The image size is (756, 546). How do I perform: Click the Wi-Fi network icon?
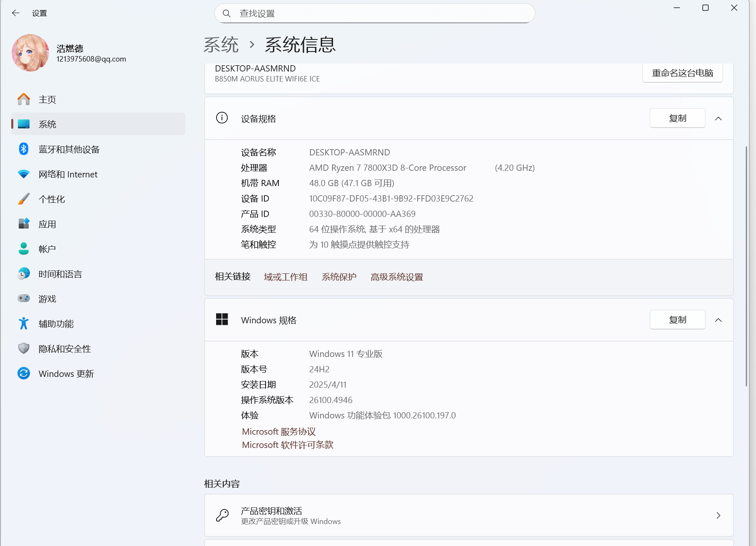(x=24, y=174)
